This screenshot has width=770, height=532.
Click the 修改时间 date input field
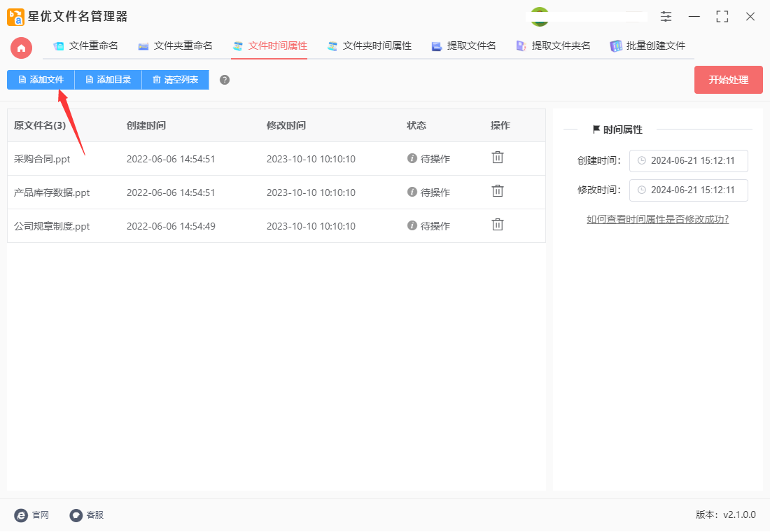[x=689, y=190]
